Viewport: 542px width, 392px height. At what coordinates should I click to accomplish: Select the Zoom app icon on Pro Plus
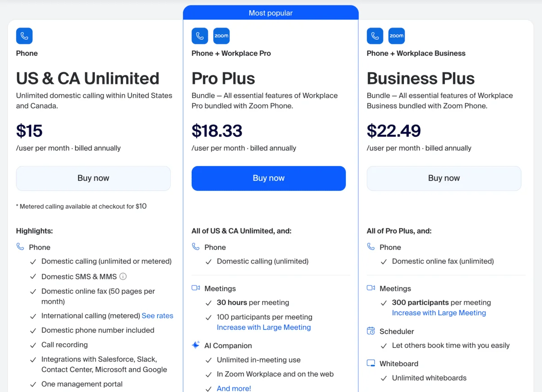(221, 36)
